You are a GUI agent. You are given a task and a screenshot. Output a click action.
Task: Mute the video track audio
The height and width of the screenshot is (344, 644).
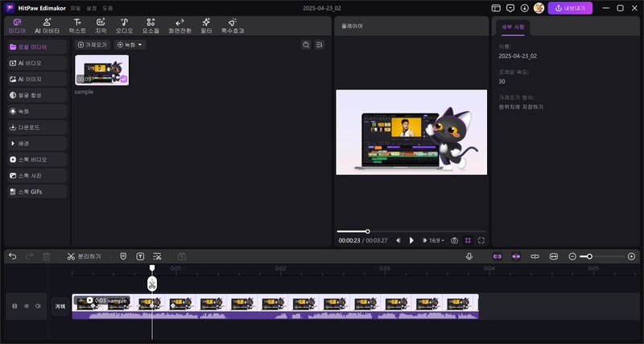pyautogui.click(x=38, y=306)
